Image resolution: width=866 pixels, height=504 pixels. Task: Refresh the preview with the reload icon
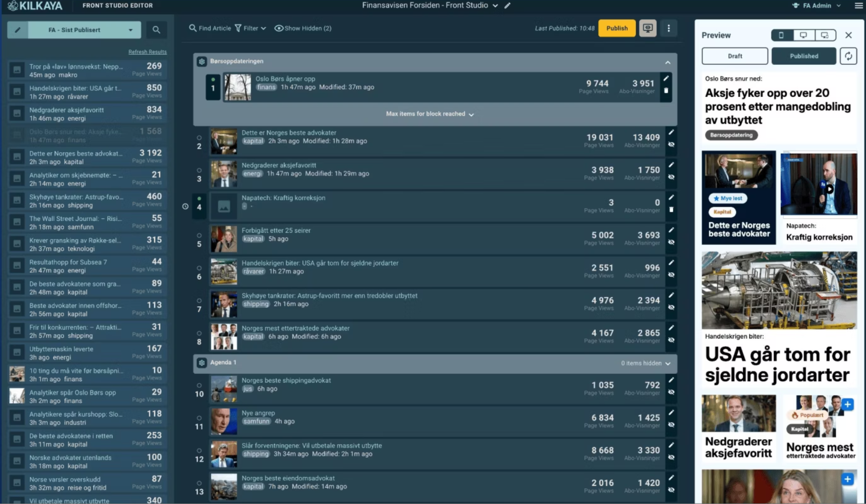click(x=848, y=56)
